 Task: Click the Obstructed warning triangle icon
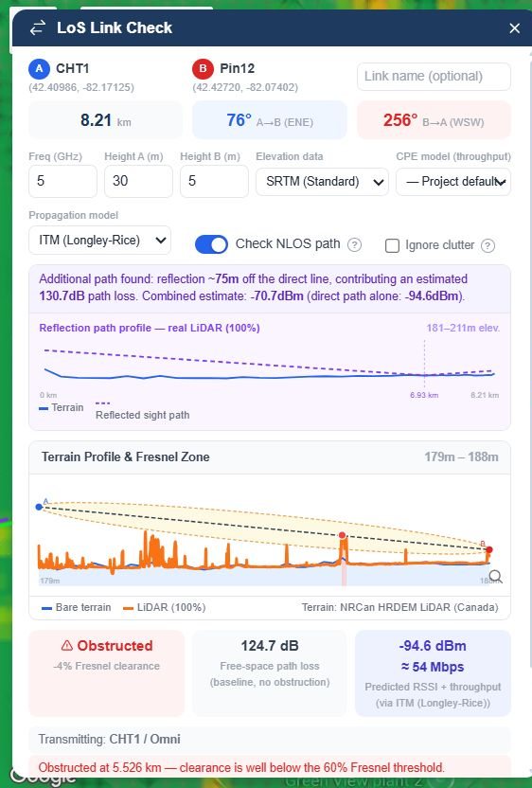point(67,646)
